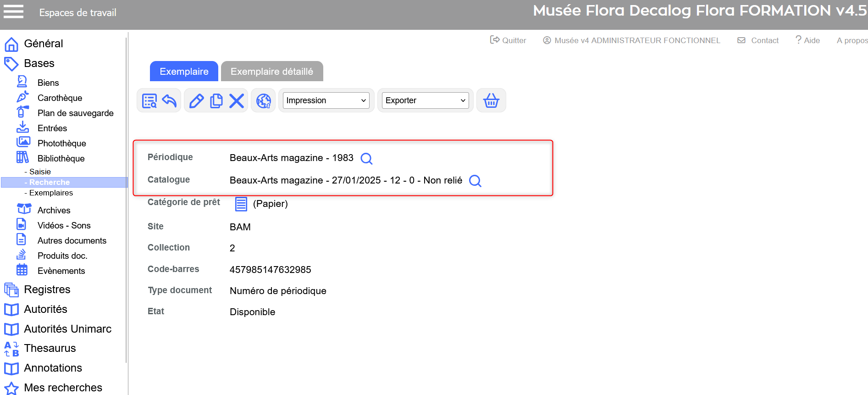Expand the Bases section
The image size is (868, 395).
tap(39, 63)
